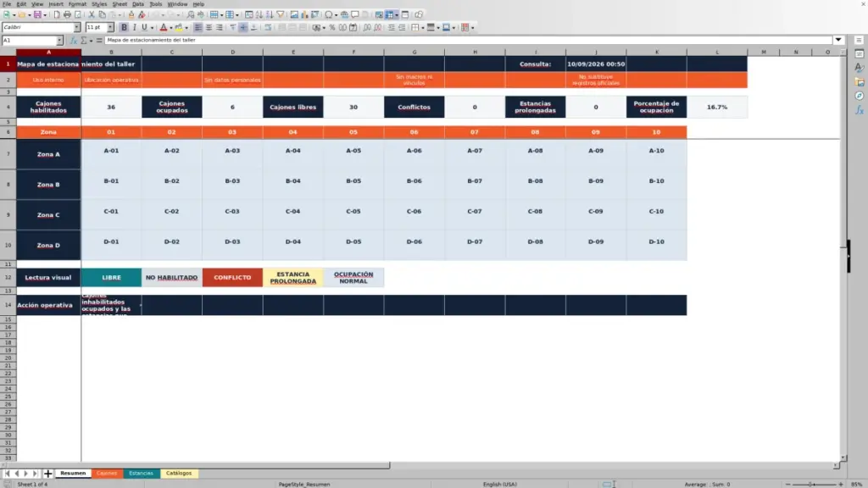The width and height of the screenshot is (868, 488).
Task: Expand the formula bar arrow
Action: (x=838, y=40)
